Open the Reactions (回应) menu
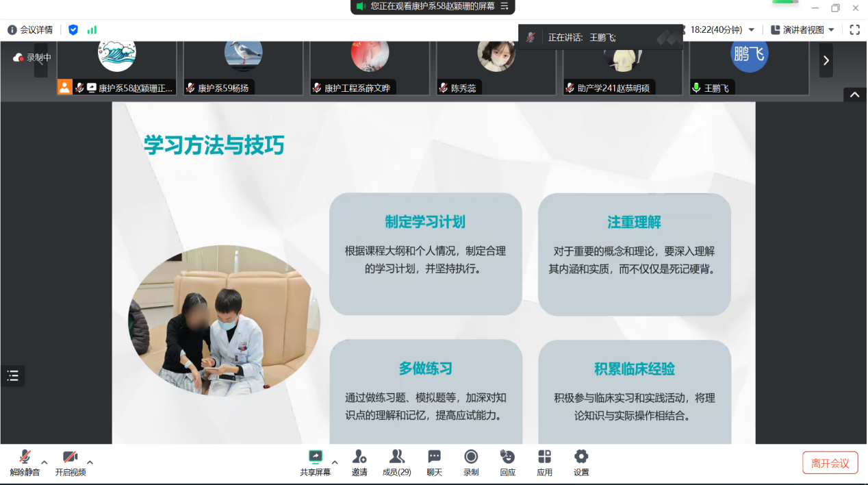This screenshot has height=485, width=868. (507, 457)
